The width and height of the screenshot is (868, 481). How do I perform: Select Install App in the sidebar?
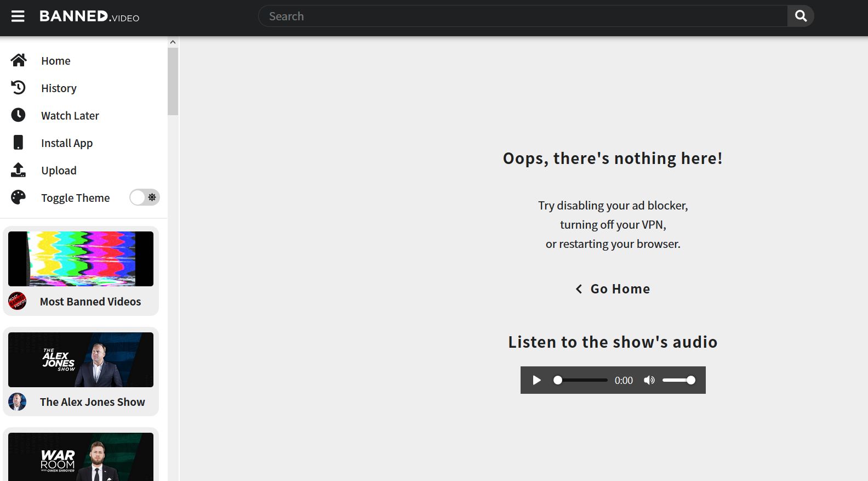pos(67,143)
